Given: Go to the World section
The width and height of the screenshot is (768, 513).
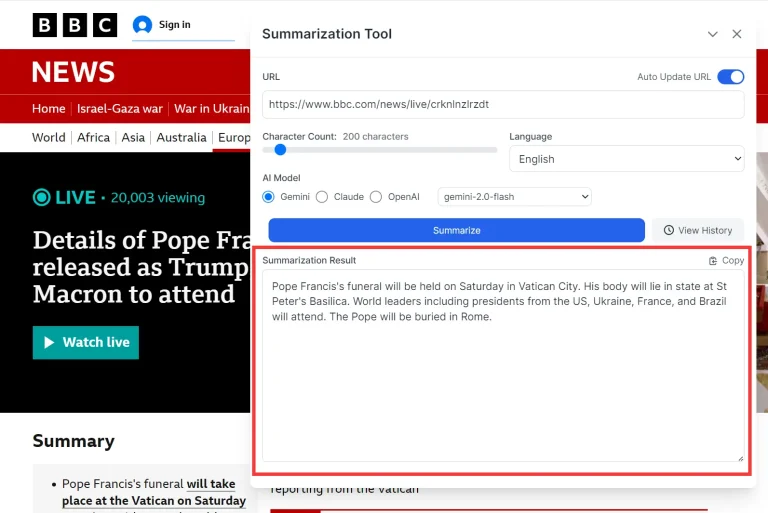Looking at the screenshot, I should (x=48, y=137).
